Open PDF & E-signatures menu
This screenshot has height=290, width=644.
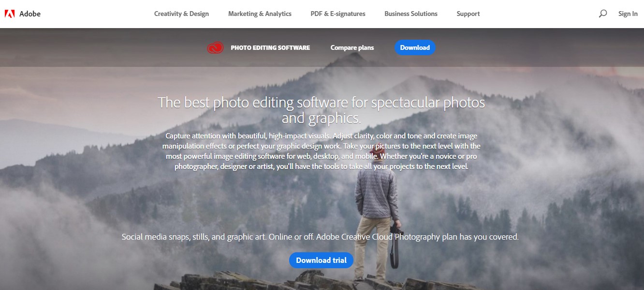(338, 14)
